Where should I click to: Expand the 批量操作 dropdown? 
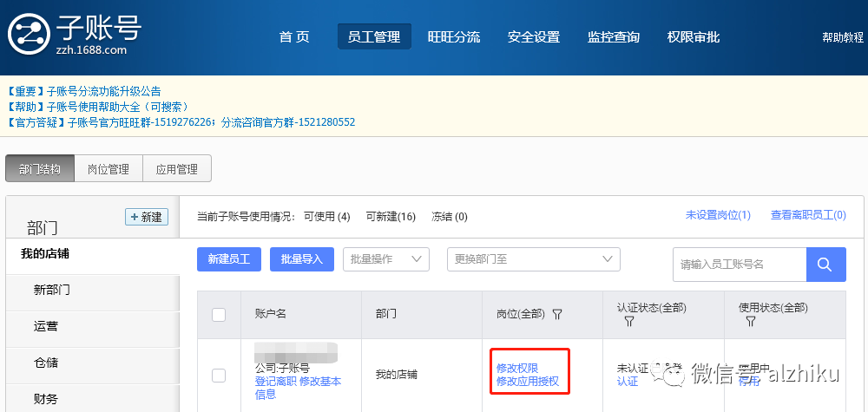coord(386,259)
